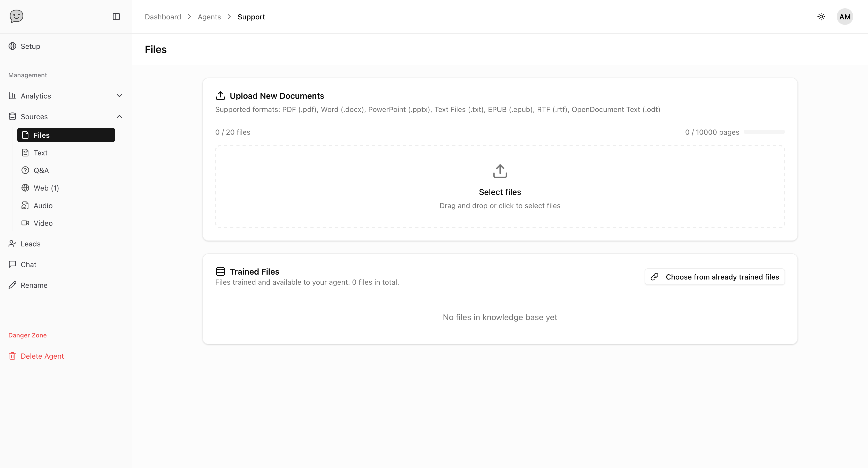Go to Agents breadcrumb link

(209, 17)
